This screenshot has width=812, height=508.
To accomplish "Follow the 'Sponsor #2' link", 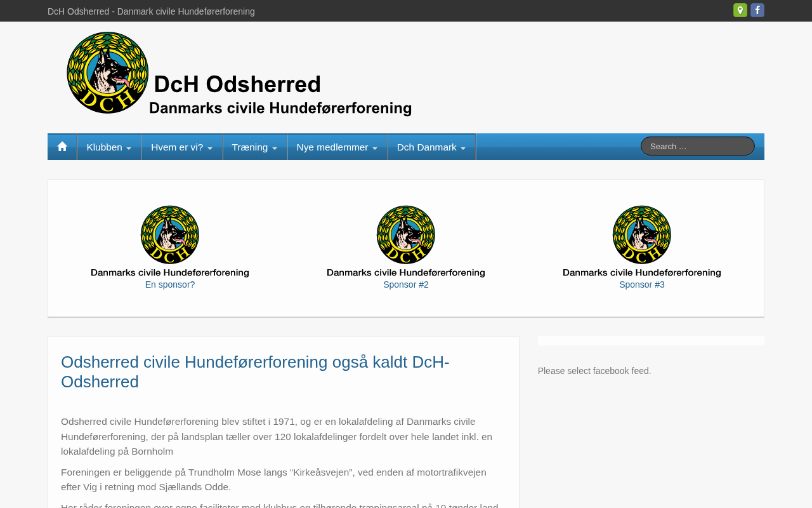I will [406, 284].
